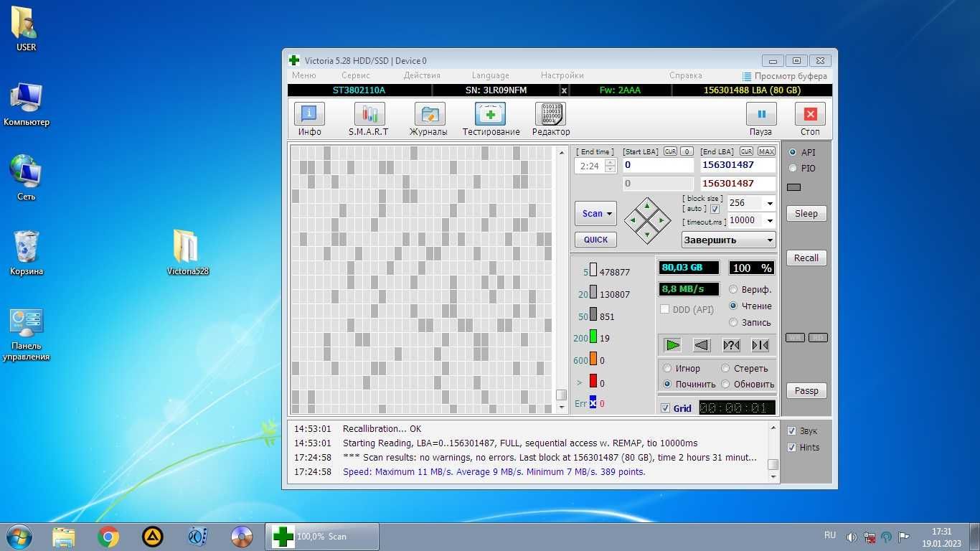Open the Настройки menu
Image resolution: width=980 pixels, height=551 pixels.
click(x=562, y=75)
